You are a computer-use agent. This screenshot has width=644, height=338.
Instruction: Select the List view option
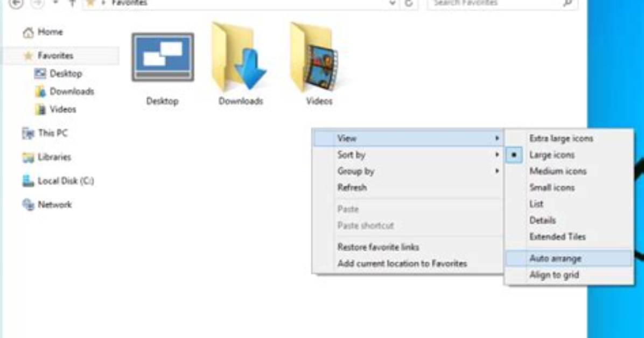(569, 204)
